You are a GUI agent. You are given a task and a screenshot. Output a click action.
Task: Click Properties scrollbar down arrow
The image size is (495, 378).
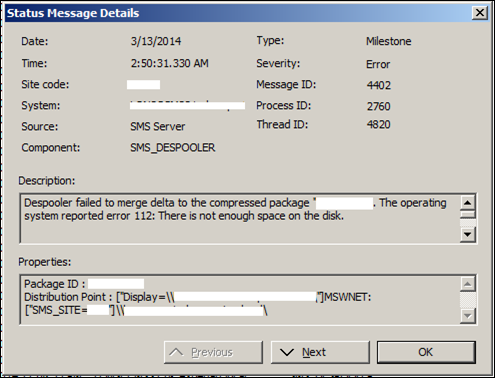click(x=468, y=315)
